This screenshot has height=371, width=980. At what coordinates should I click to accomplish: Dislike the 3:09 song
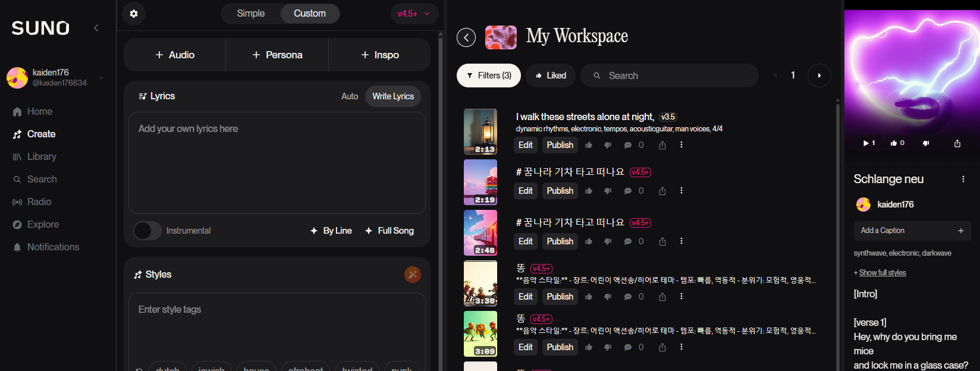[x=608, y=347]
